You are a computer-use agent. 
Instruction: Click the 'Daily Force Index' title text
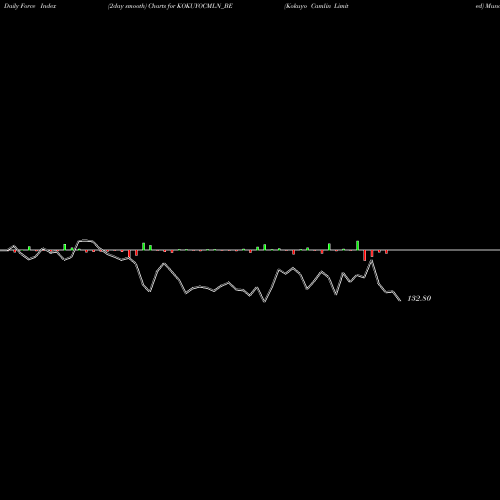coord(30,6)
